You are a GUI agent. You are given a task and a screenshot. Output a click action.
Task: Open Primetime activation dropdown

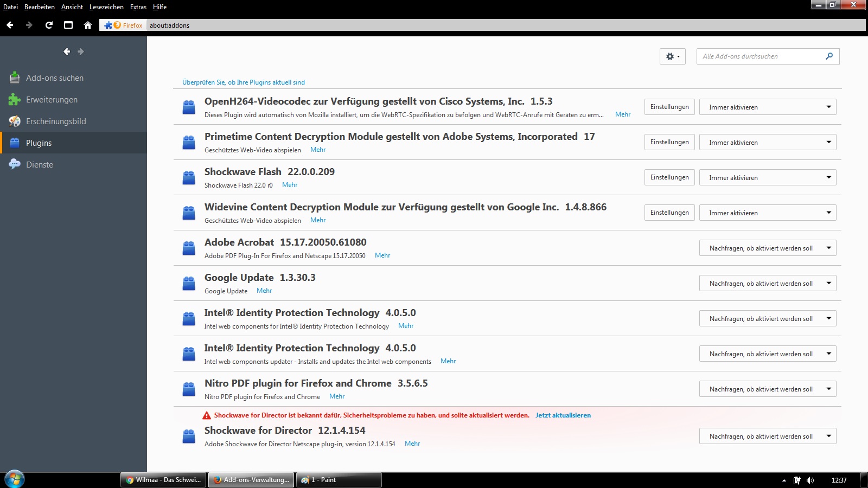pyautogui.click(x=768, y=142)
